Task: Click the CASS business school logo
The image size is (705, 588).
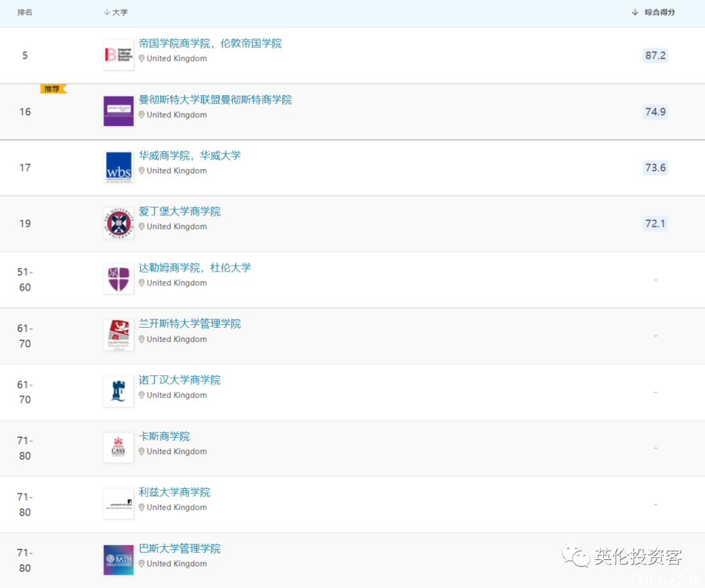Action: pyautogui.click(x=119, y=447)
